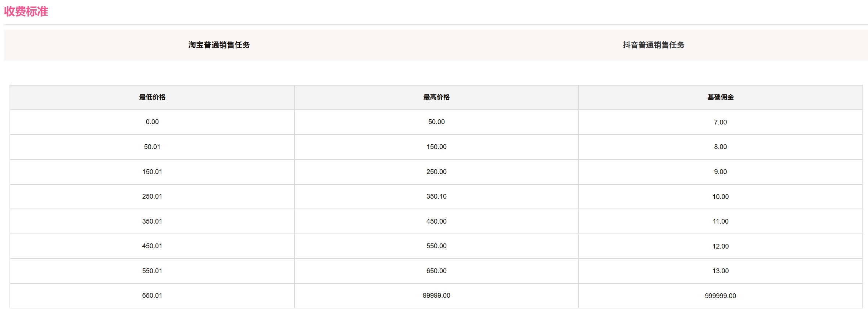Click the 650.01 minimum price cell

[x=152, y=296]
